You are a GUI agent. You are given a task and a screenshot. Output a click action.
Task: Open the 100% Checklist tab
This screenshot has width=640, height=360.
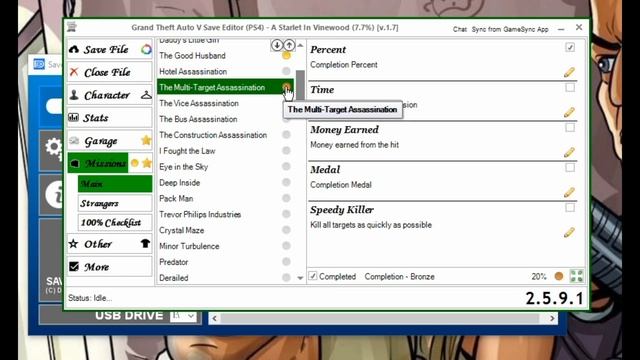[x=115, y=222]
